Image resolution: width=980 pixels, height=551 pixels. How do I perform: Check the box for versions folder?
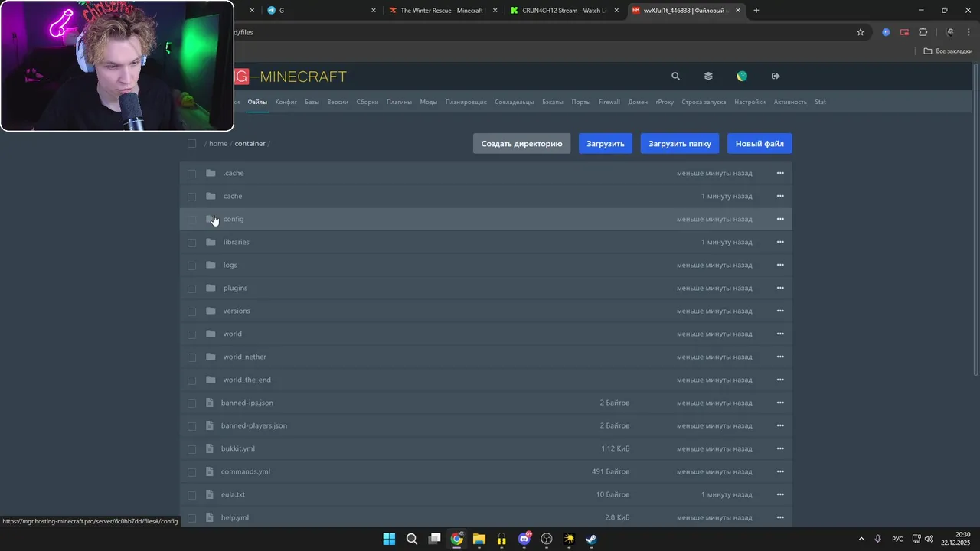pyautogui.click(x=191, y=311)
